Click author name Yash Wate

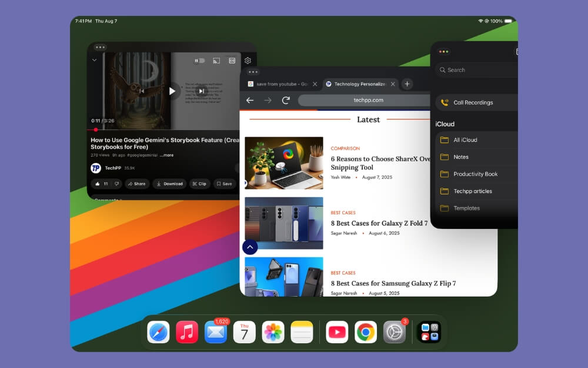point(340,177)
